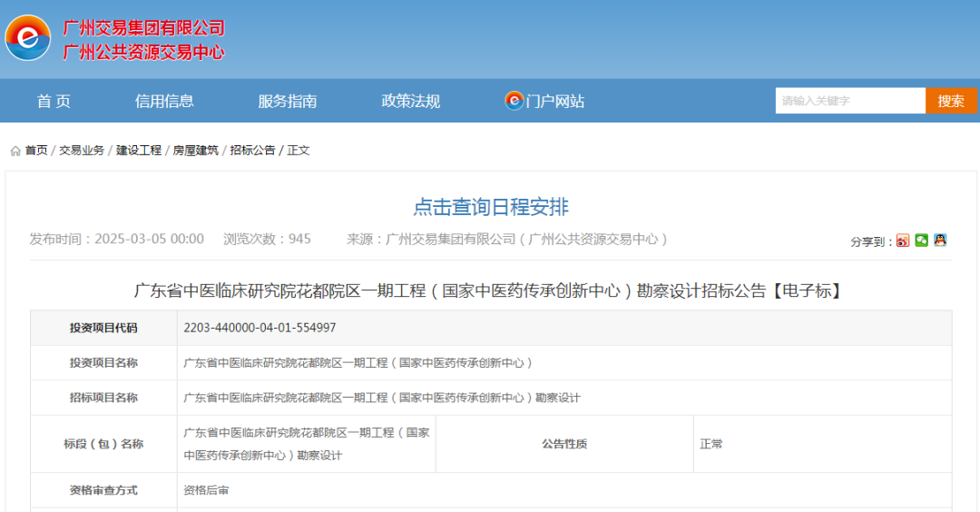Click 资格后审 value cell

(x=564, y=490)
